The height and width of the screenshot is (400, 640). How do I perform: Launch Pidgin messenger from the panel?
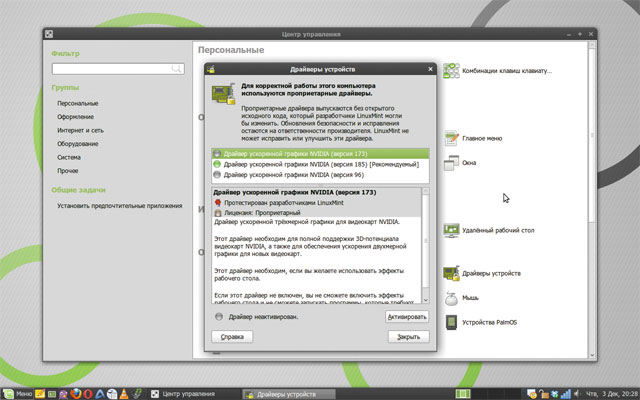63,394
